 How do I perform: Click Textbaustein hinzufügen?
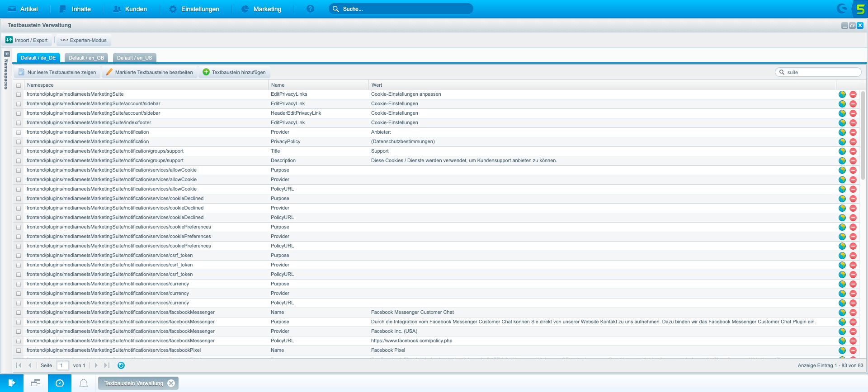tap(234, 72)
